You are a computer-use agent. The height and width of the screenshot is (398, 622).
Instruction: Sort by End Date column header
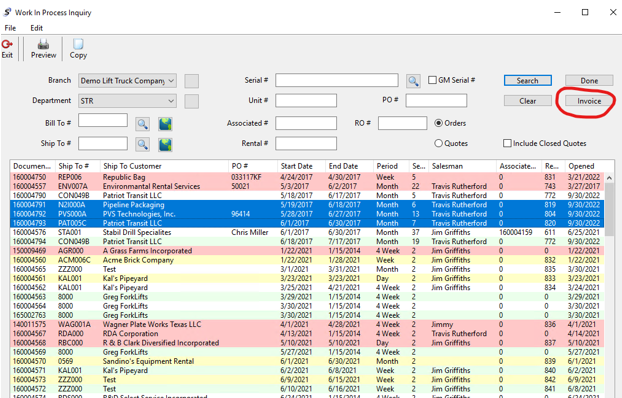click(349, 166)
